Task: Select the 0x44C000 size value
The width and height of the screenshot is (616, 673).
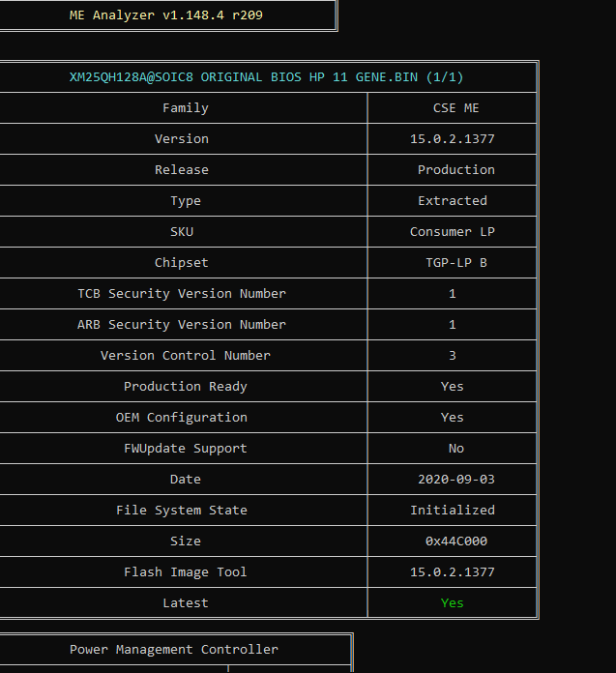Action: (455, 541)
